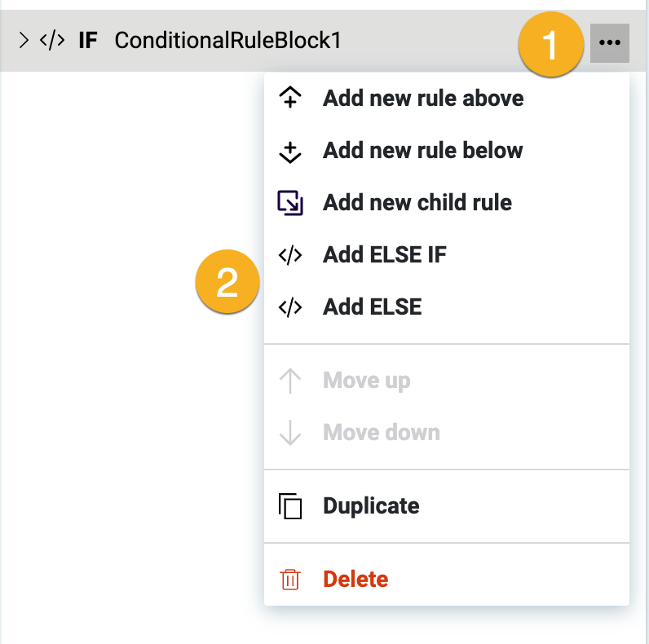Click the Duplicate copy icon
Image resolution: width=649 pixels, height=644 pixels.
[290, 506]
